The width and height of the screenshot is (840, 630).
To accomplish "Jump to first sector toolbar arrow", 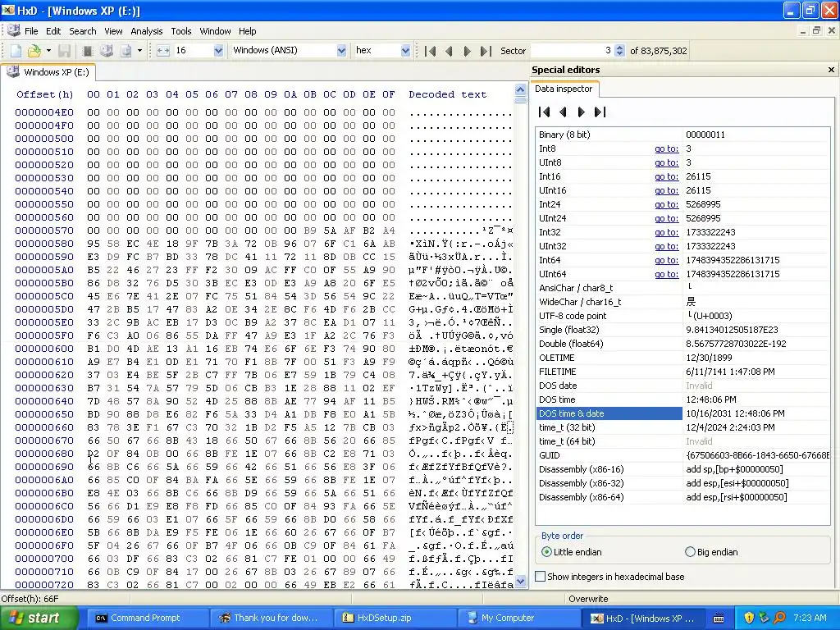I will (x=430, y=51).
